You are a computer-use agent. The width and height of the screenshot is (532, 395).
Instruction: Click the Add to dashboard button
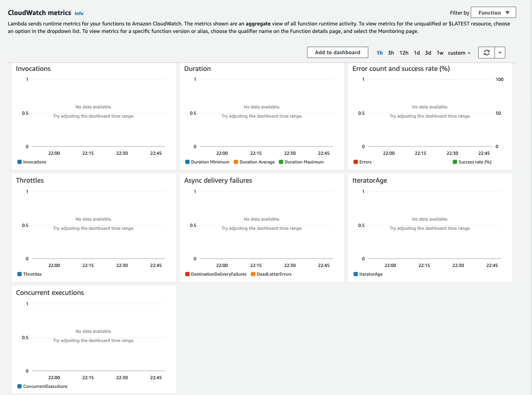point(337,52)
